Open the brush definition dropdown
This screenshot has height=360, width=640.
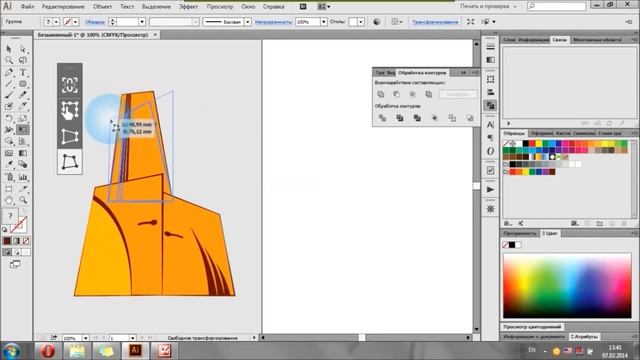(x=247, y=22)
